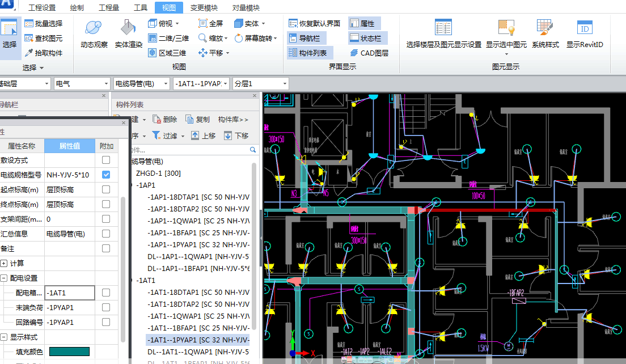
Task: Toggle the 二维/三维 view icon
Action: pyautogui.click(x=152, y=39)
